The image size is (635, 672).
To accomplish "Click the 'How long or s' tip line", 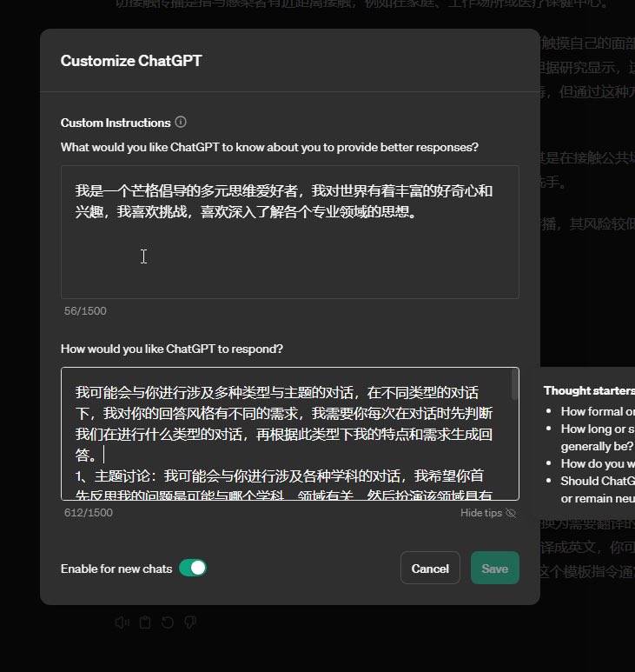I will coord(598,429).
